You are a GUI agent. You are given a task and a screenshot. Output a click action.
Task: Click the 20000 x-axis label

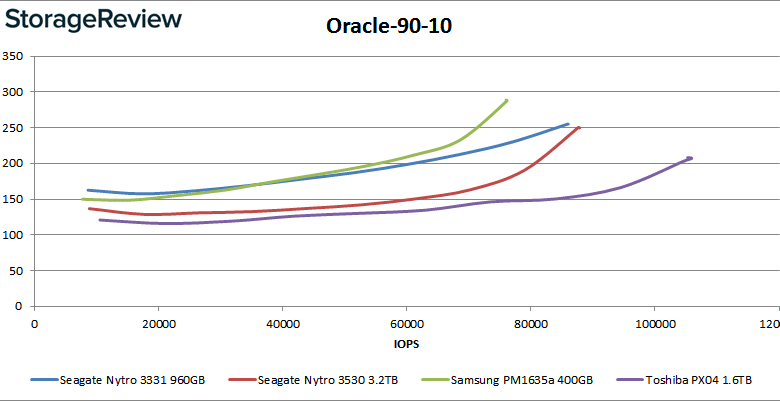click(158, 323)
